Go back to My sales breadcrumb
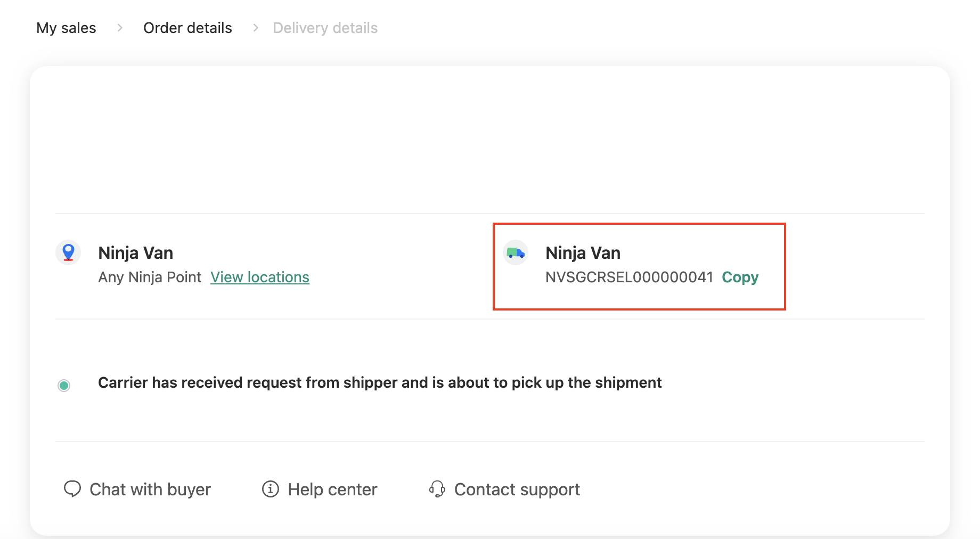This screenshot has width=980, height=539. point(66,28)
